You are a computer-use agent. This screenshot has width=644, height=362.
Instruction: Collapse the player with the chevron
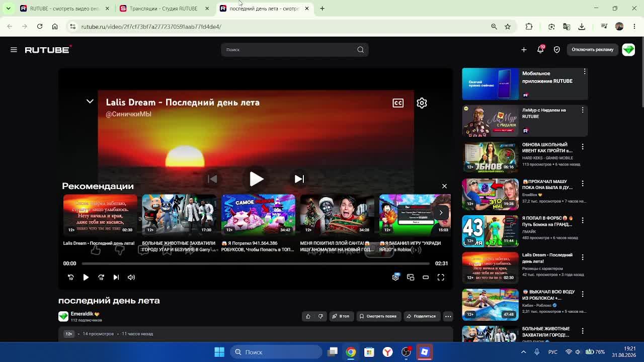click(90, 102)
